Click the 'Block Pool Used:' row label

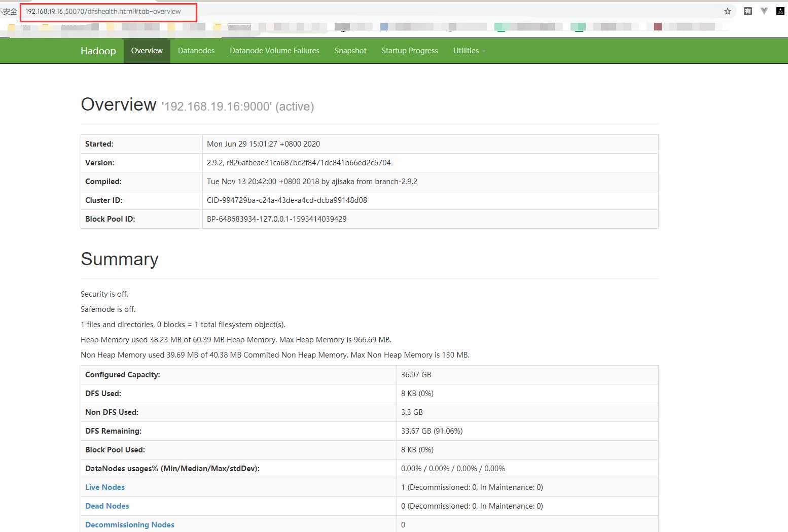(x=115, y=450)
